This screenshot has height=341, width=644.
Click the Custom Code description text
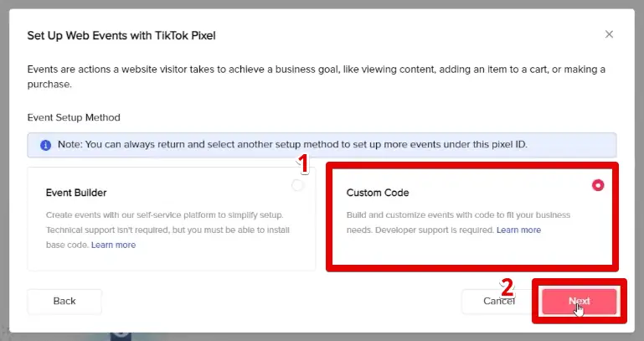(x=458, y=222)
